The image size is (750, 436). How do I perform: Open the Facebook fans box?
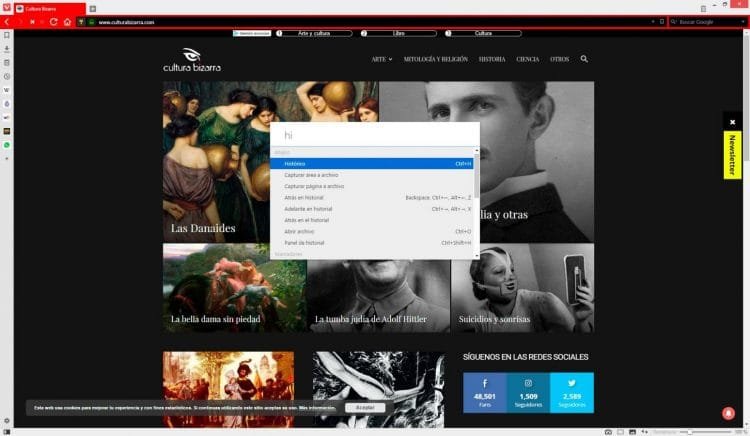485,393
